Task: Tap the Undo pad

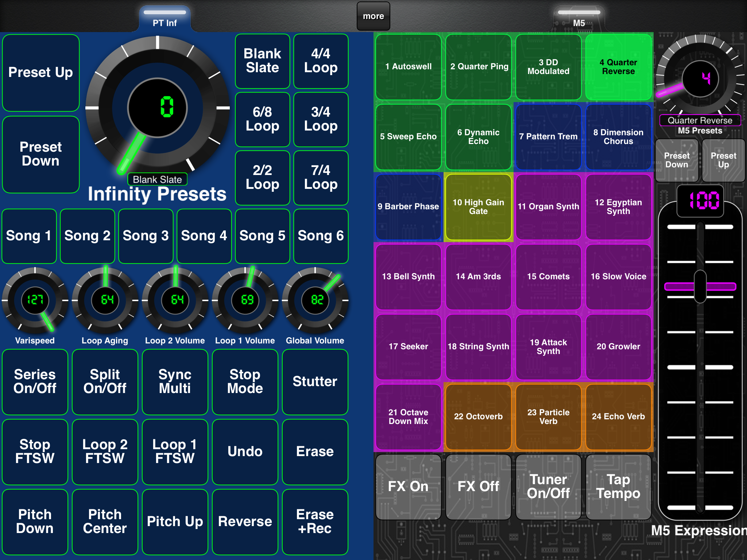Action: [245, 452]
